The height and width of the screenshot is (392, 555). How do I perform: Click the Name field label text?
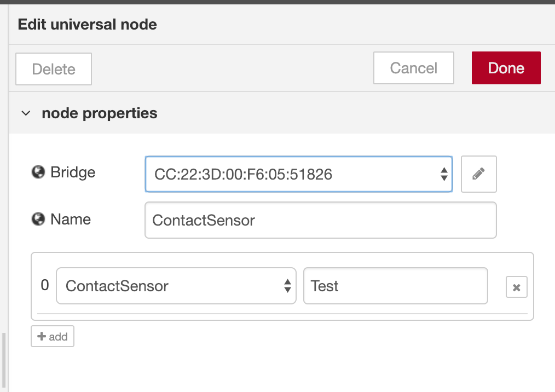tap(71, 220)
